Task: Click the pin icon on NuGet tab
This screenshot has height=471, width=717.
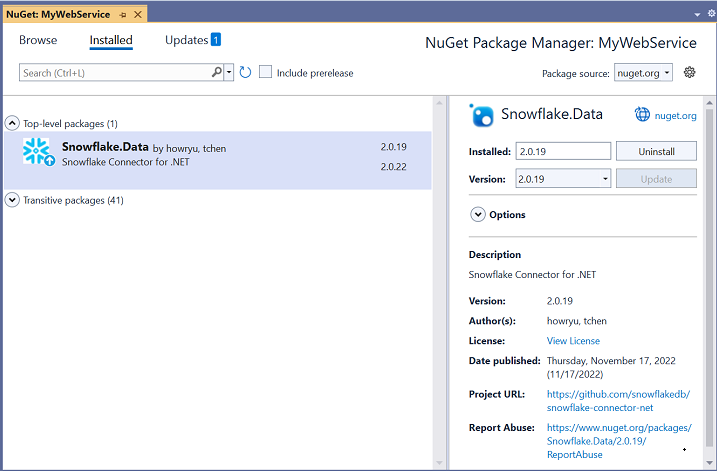Action: (x=123, y=15)
